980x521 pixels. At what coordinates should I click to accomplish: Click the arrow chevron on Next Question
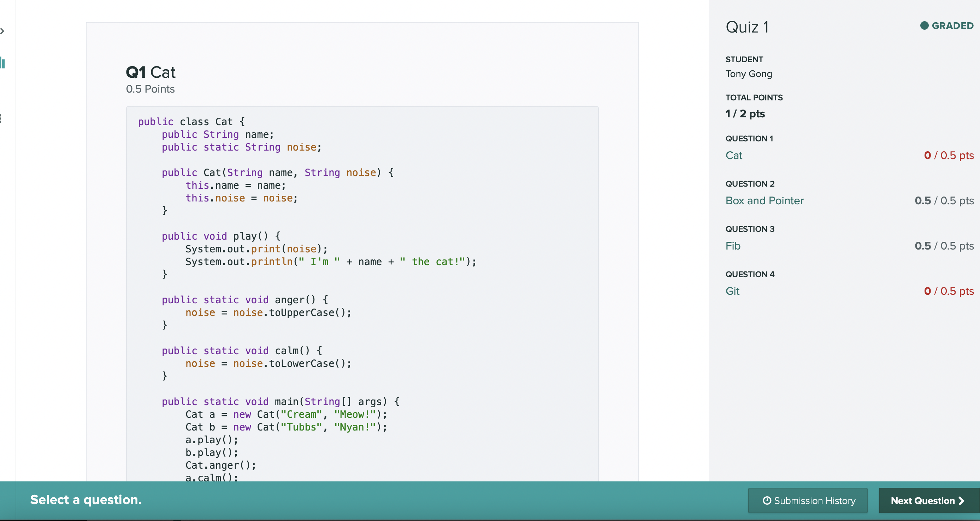click(x=962, y=500)
